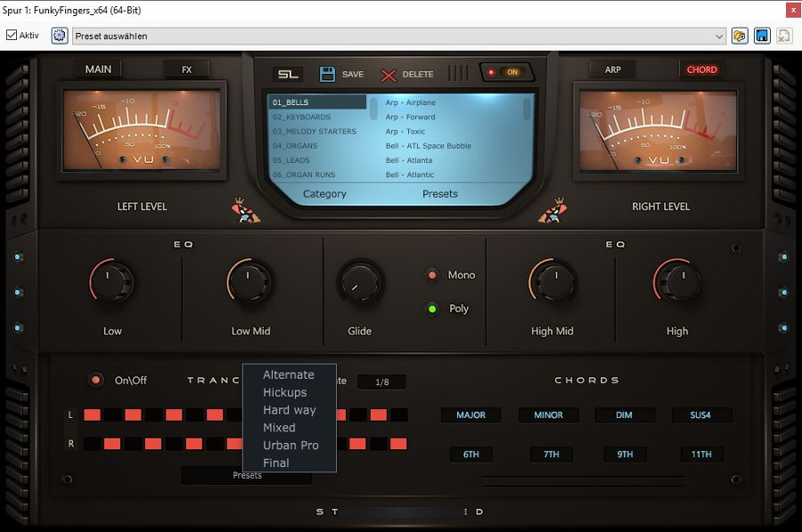The image size is (802, 532).
Task: Switch to the ARP tab
Action: [613, 70]
